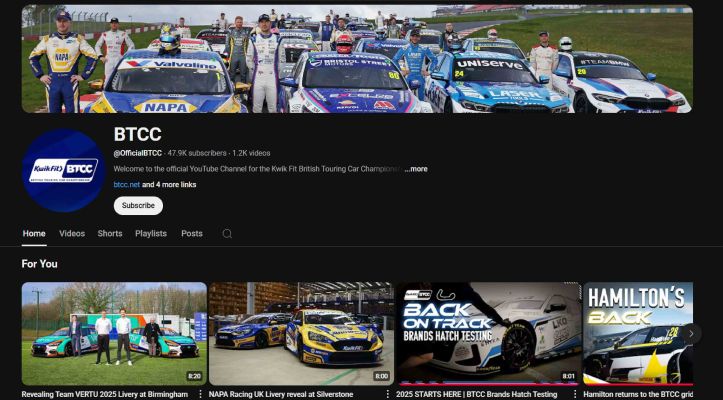723x400 pixels.
Task: Open the Home tab
Action: click(34, 234)
